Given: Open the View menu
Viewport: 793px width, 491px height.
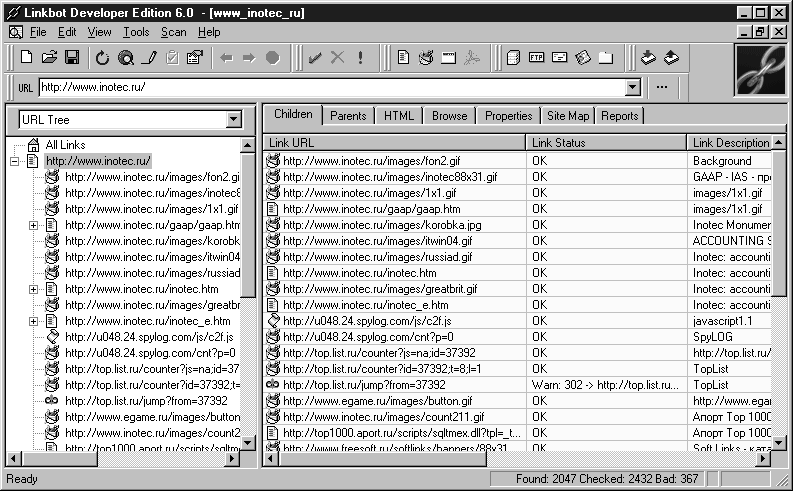Looking at the screenshot, I should coord(99,32).
